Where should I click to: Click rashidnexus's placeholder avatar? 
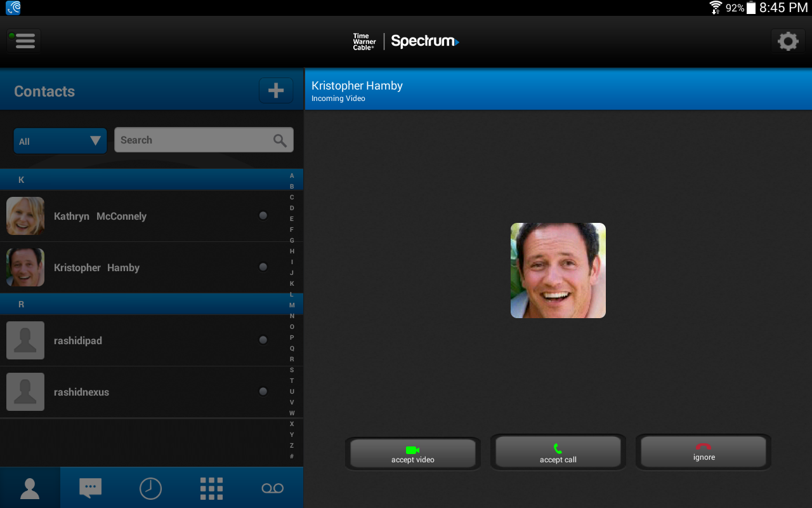coord(25,392)
